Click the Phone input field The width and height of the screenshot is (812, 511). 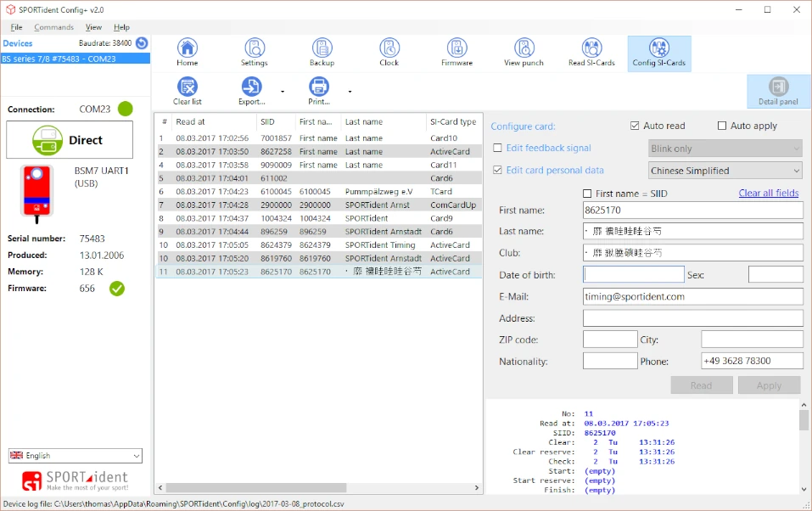point(752,361)
